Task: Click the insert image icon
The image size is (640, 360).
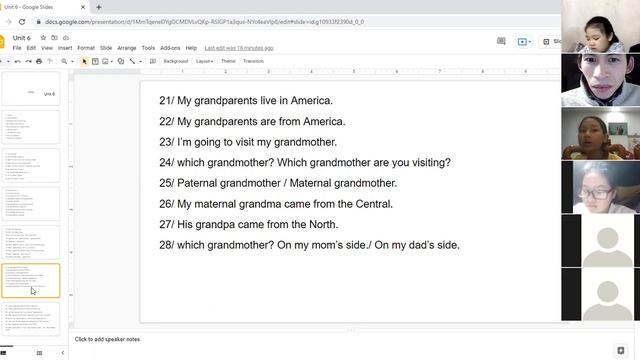Action: click(x=105, y=61)
